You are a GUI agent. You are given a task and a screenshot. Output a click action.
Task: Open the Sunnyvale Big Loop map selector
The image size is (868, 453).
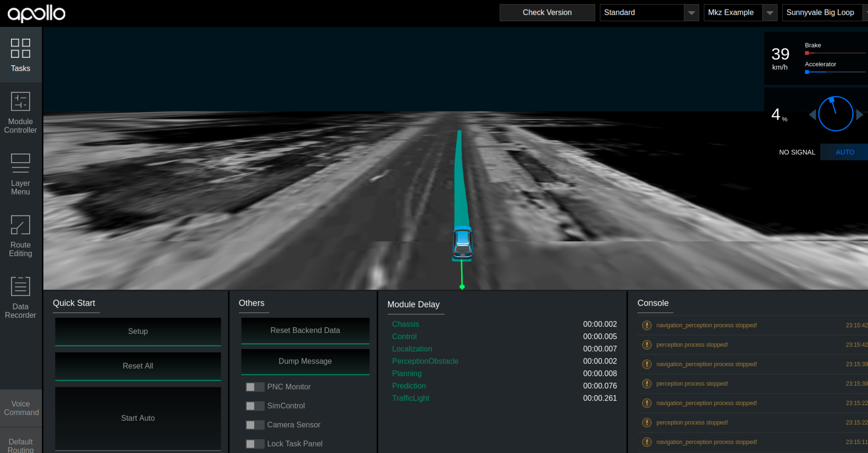822,12
